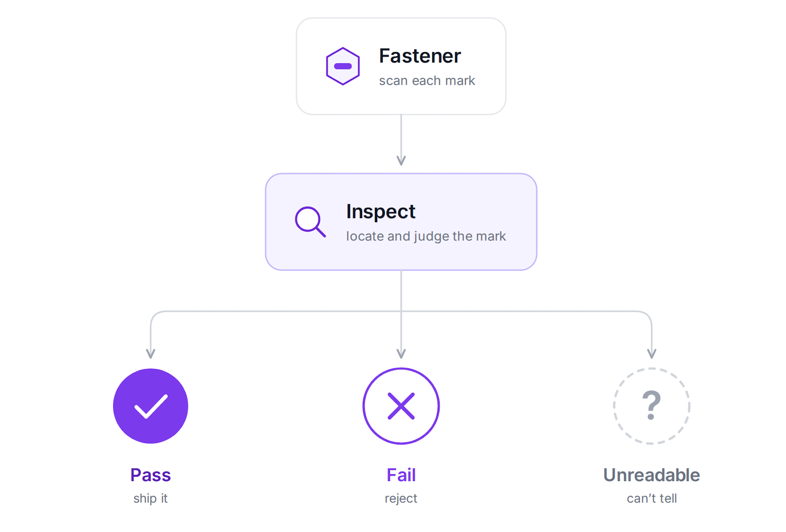Screen dimensions: 786x532
Task: Select the Fail X circle icon
Action: 401,406
